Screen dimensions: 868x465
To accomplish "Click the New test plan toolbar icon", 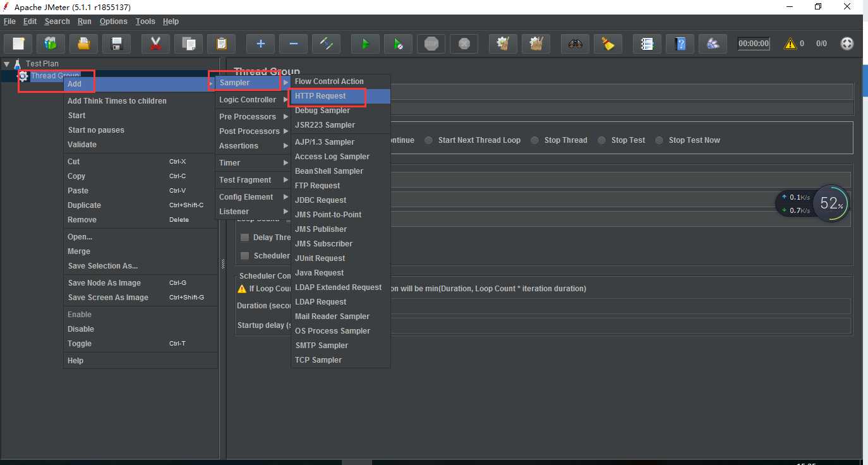I will pos(19,44).
